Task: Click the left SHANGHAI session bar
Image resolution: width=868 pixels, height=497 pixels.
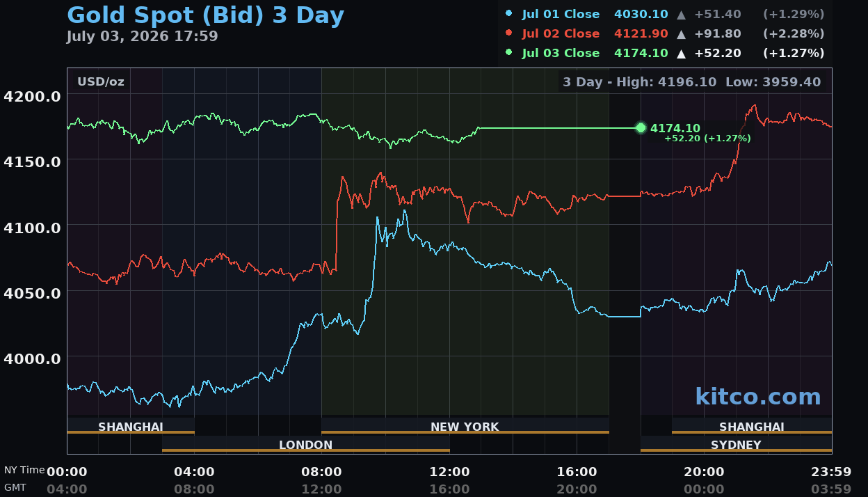Action: (x=131, y=426)
